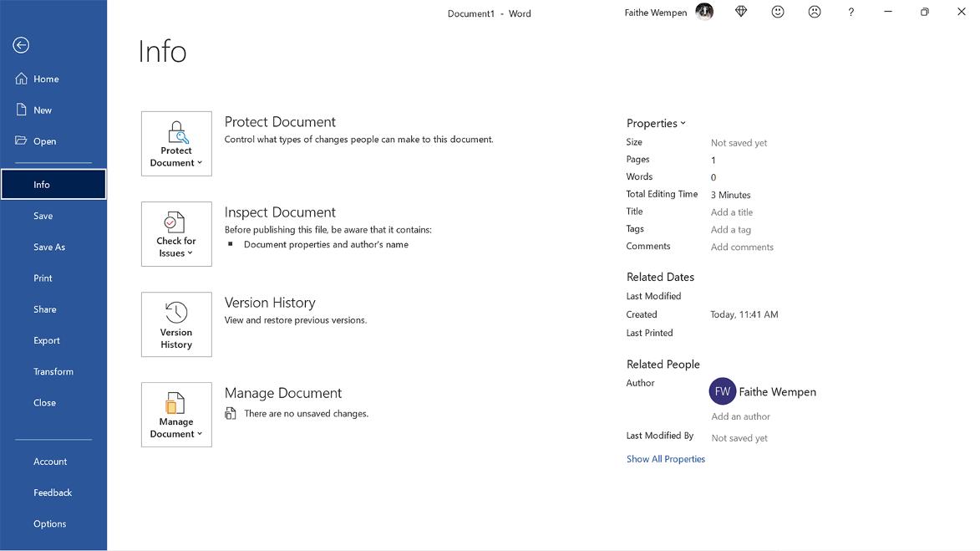
Task: Open the Save As page
Action: pyautogui.click(x=53, y=247)
